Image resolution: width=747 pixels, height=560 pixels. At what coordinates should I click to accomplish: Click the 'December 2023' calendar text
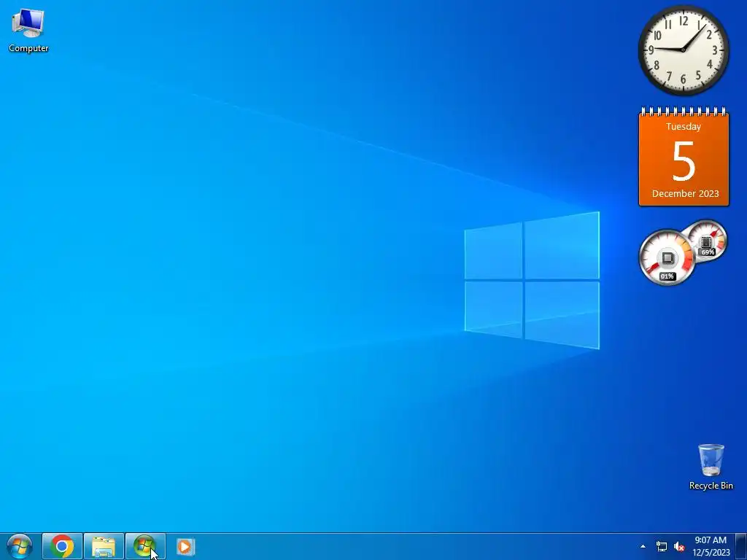point(685,193)
